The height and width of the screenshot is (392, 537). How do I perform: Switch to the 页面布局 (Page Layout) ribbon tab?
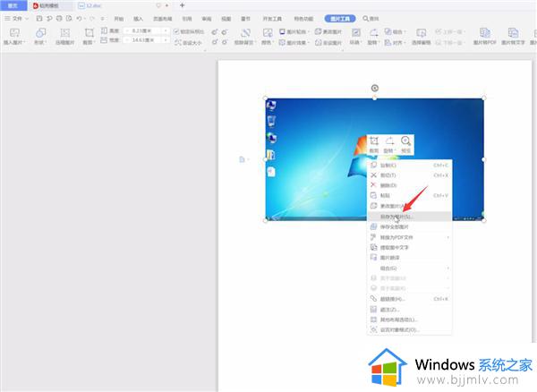pyautogui.click(x=162, y=19)
